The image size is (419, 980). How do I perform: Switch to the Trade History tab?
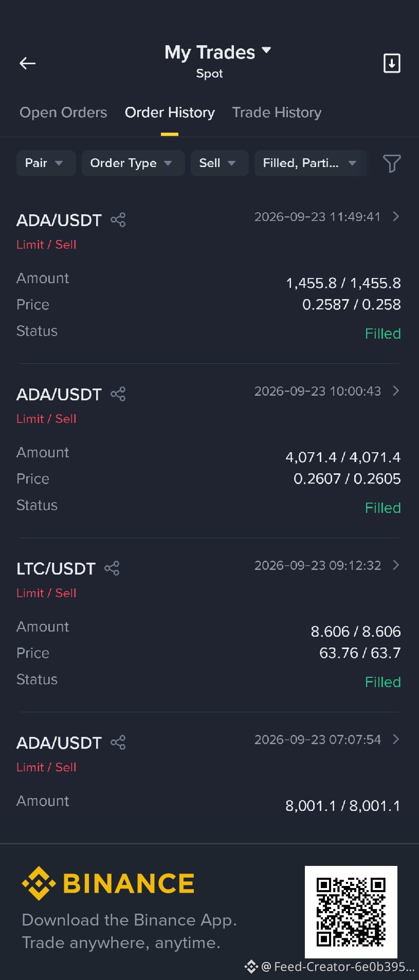point(277,113)
